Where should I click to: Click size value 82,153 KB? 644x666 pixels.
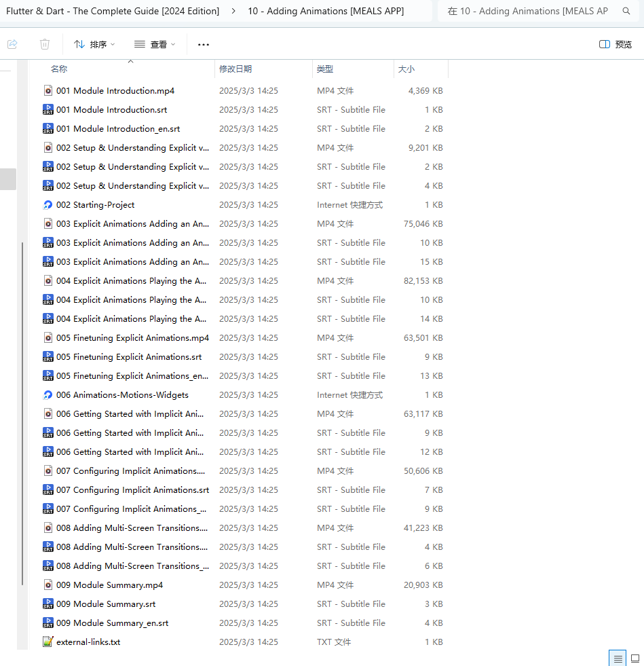point(423,281)
